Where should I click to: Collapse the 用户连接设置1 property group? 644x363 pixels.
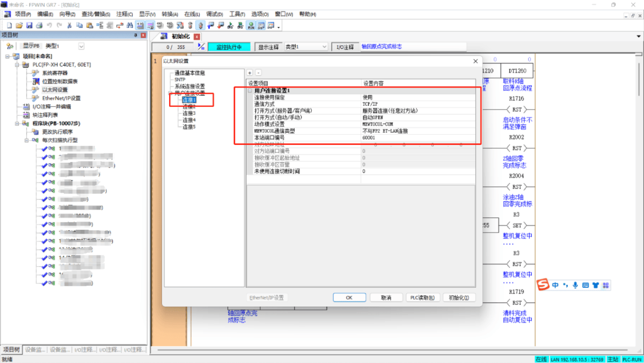coord(250,91)
